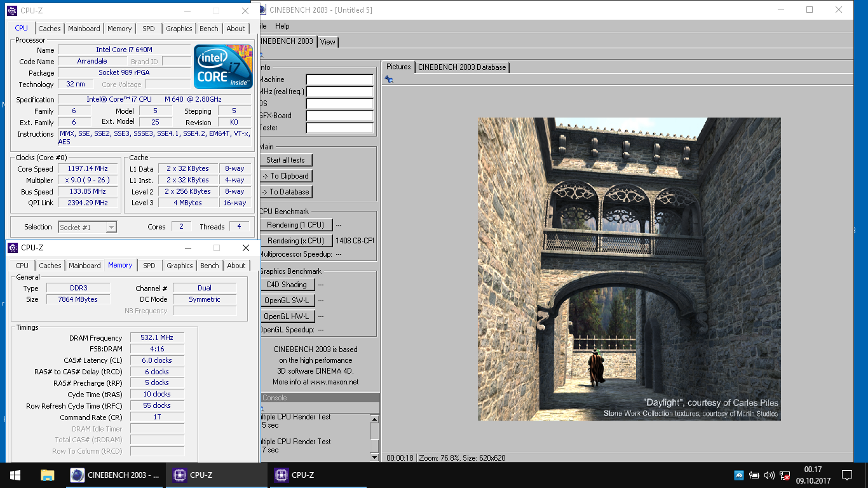Screen dimensions: 868x488
Task: Click the MHz (real freq.) input field
Action: [340, 91]
